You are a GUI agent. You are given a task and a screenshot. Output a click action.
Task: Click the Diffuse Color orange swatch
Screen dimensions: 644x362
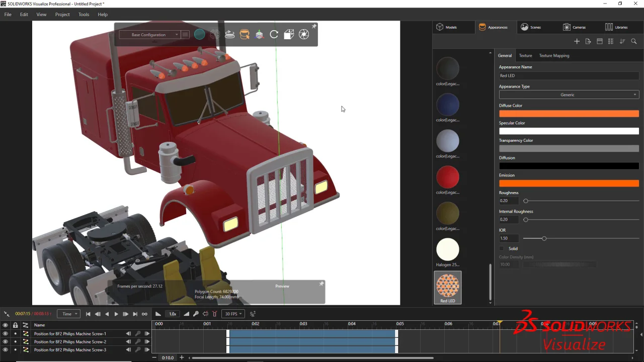pyautogui.click(x=569, y=114)
